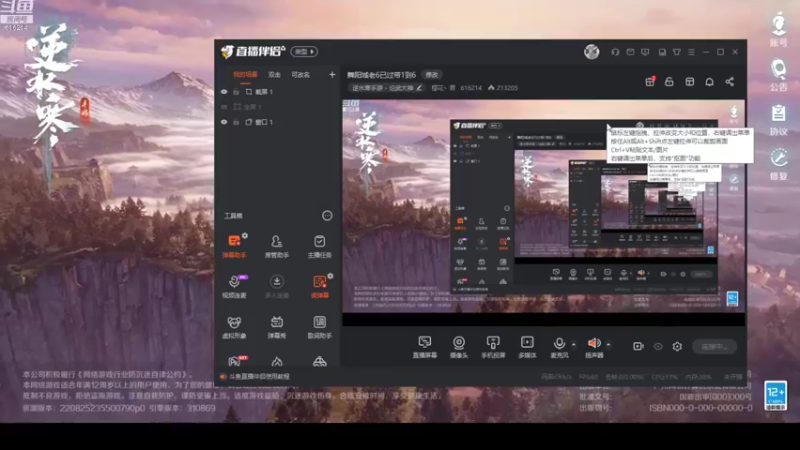
Task: Open 弹幕助手 gear settings
Action: coord(245,235)
